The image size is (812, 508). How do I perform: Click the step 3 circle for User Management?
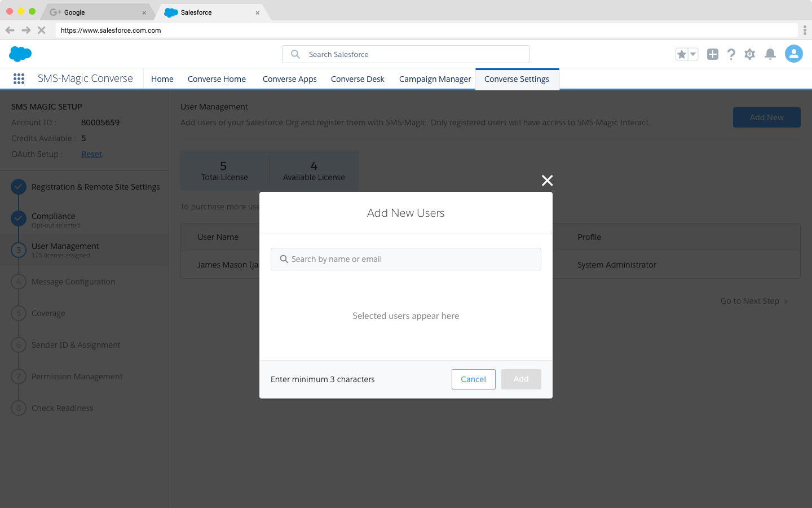point(19,250)
